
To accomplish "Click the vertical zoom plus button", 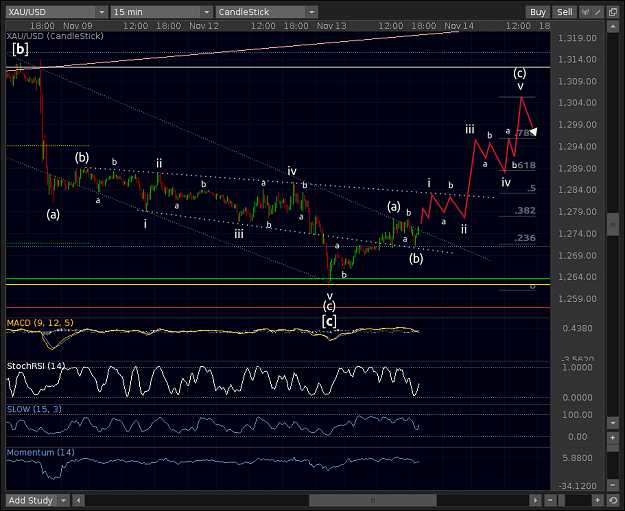I will tap(613, 438).
